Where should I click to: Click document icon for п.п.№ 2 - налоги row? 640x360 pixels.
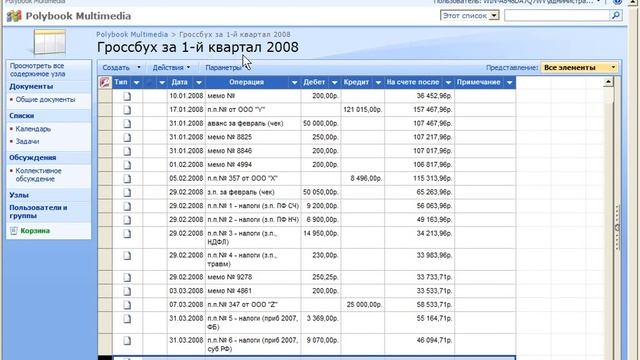pos(127,220)
